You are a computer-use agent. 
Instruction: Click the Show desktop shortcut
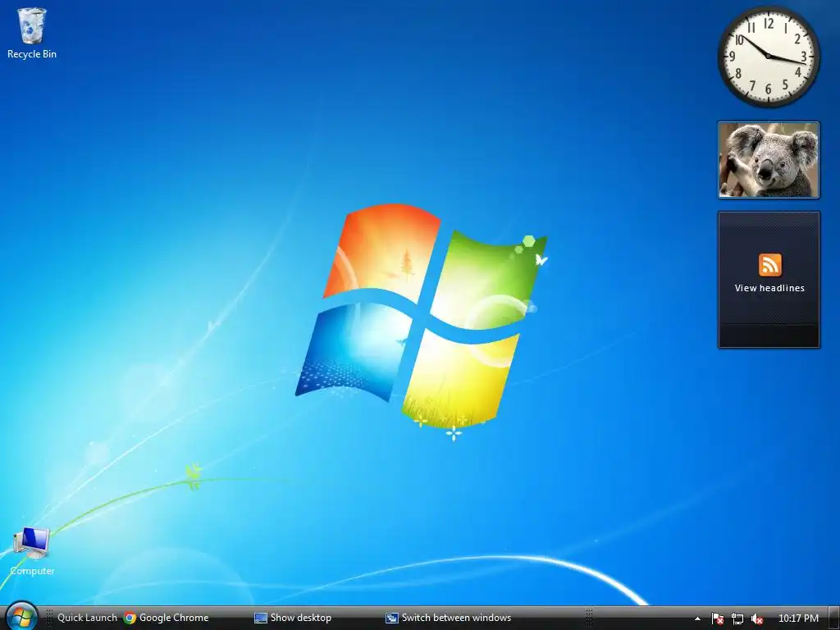[x=293, y=618]
